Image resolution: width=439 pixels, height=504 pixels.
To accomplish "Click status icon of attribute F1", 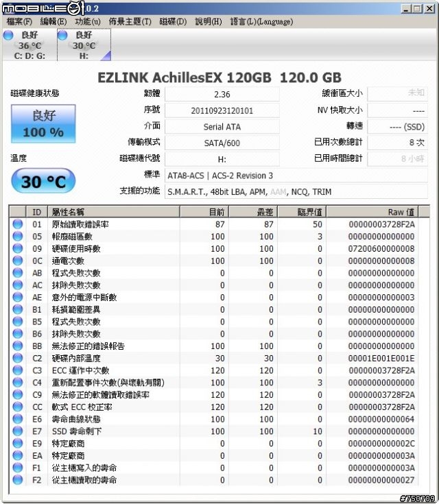I will (18, 468).
